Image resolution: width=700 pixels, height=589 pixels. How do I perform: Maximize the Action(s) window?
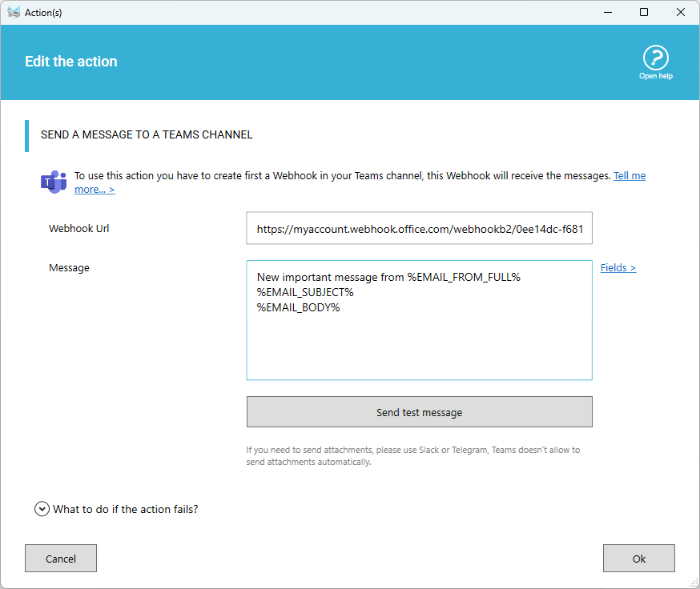644,13
